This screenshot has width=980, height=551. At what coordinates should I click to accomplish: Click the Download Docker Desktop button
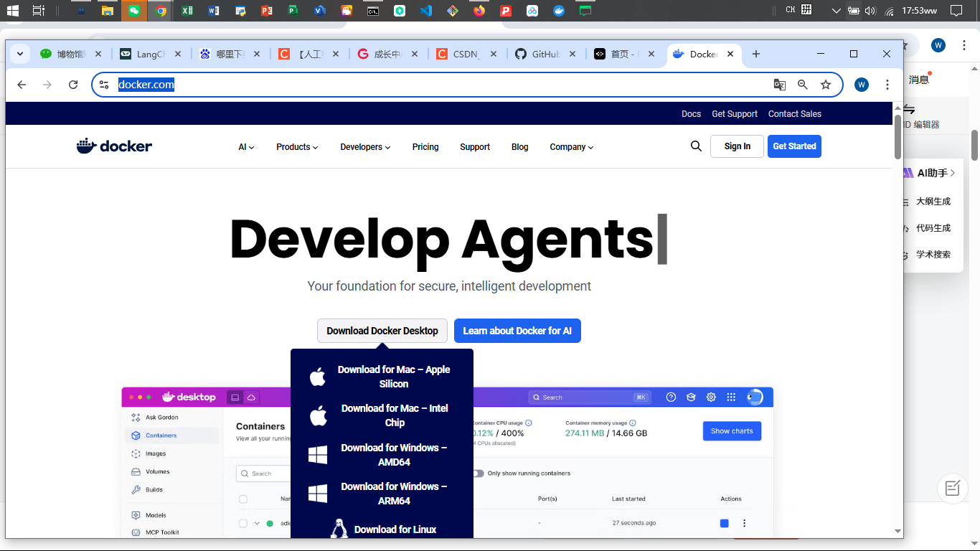(x=382, y=331)
